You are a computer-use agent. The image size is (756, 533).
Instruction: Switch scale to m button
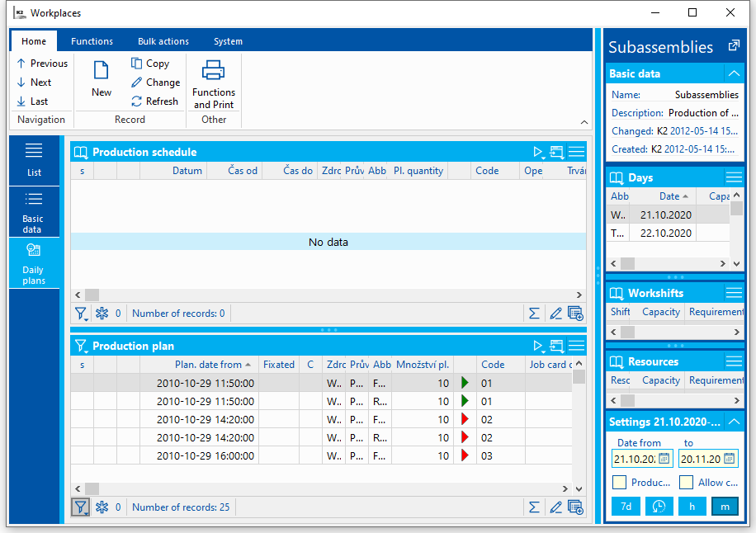725,507
